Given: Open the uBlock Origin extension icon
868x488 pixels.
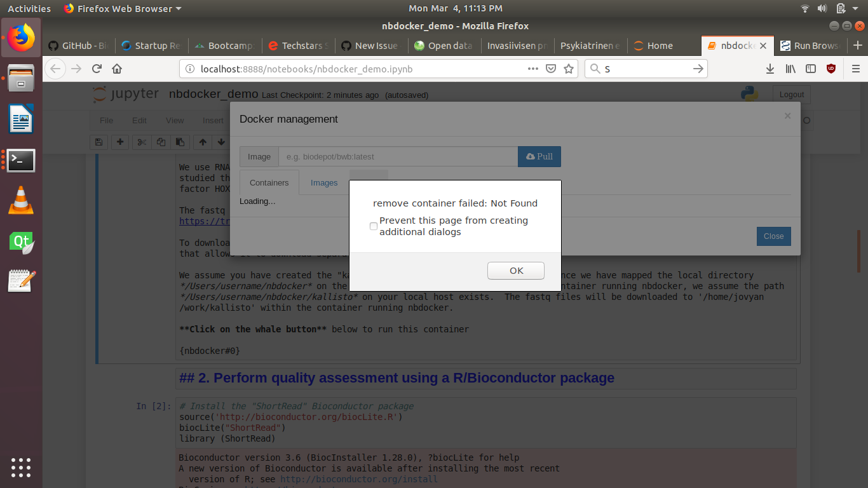Looking at the screenshot, I should pos(831,69).
